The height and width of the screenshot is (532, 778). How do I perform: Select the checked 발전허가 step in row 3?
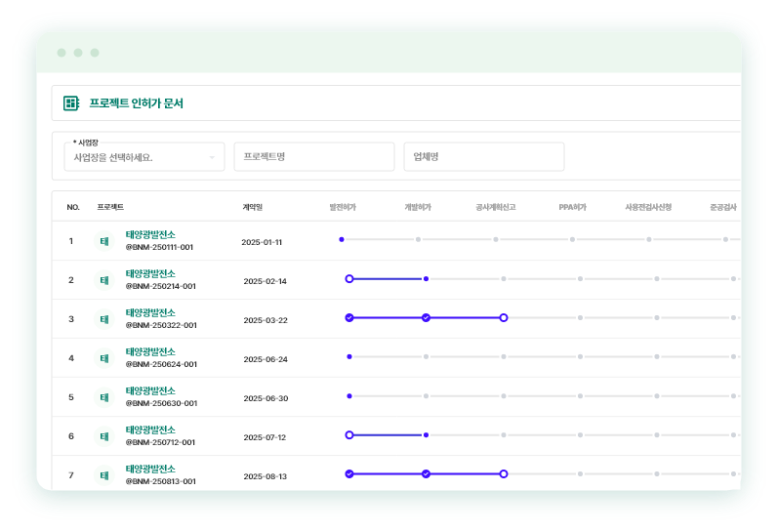(x=349, y=317)
